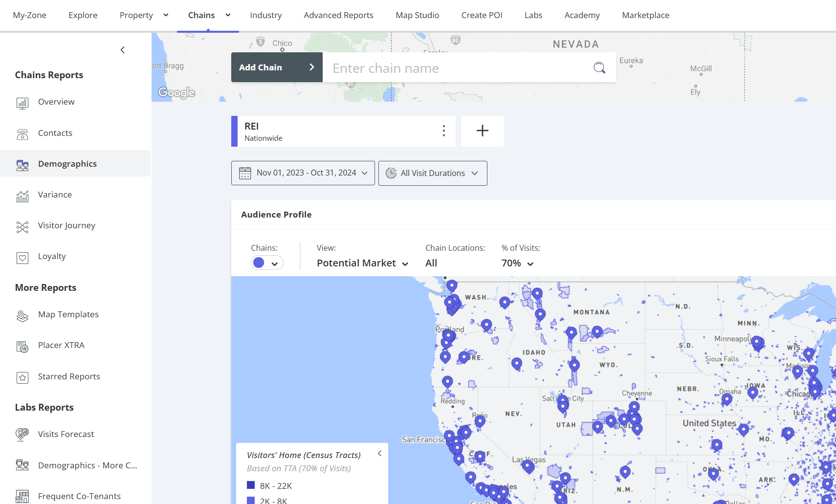Screen dimensions: 836x504
Task: Open the Overview report link
Action: click(56, 102)
